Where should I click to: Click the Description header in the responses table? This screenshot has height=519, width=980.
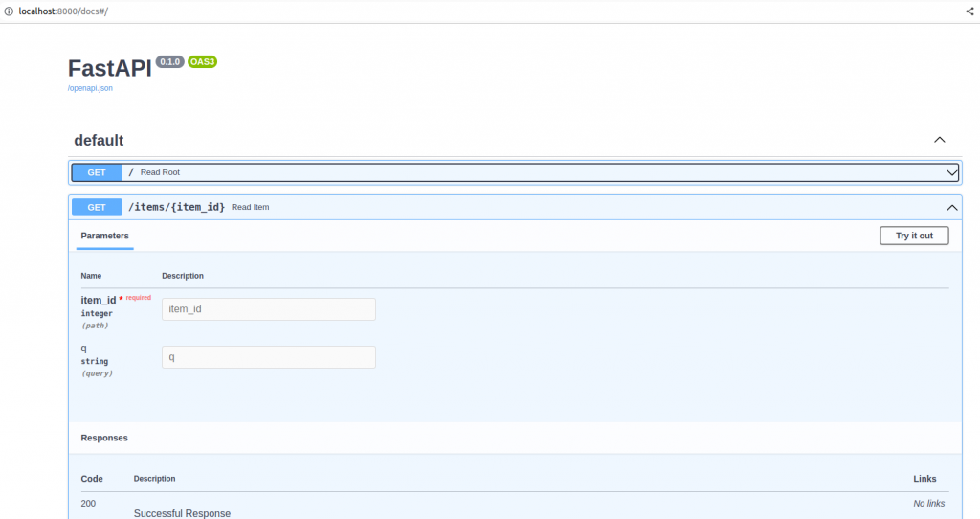[154, 479]
